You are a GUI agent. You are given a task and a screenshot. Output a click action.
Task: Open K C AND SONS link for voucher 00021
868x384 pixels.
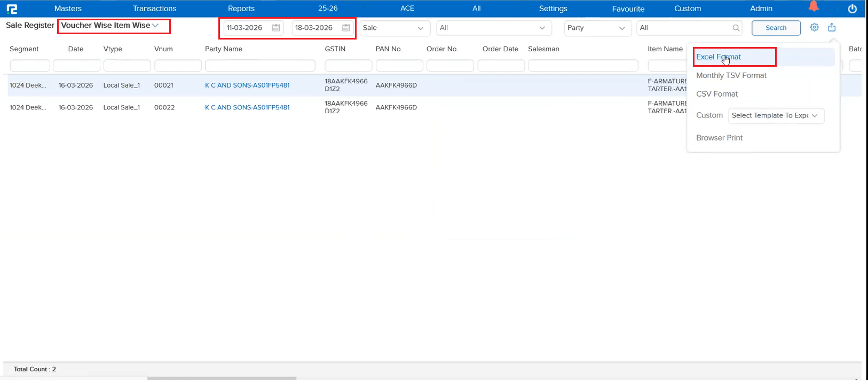pyautogui.click(x=247, y=85)
